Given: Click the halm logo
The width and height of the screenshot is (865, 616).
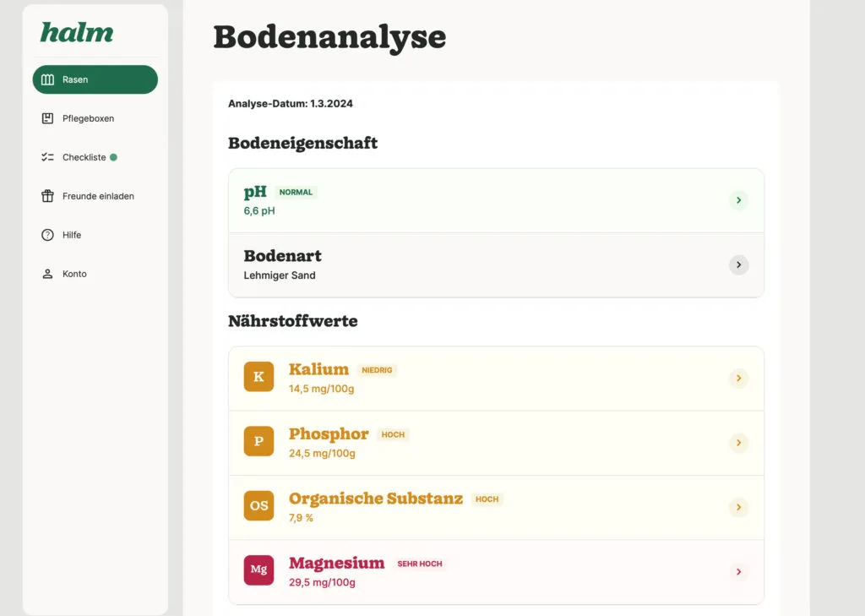Looking at the screenshot, I should [x=77, y=33].
